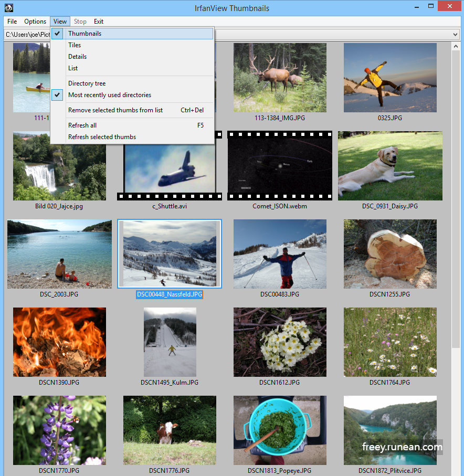Switch to List view
Screen dimensions: 464x476
coord(132,68)
